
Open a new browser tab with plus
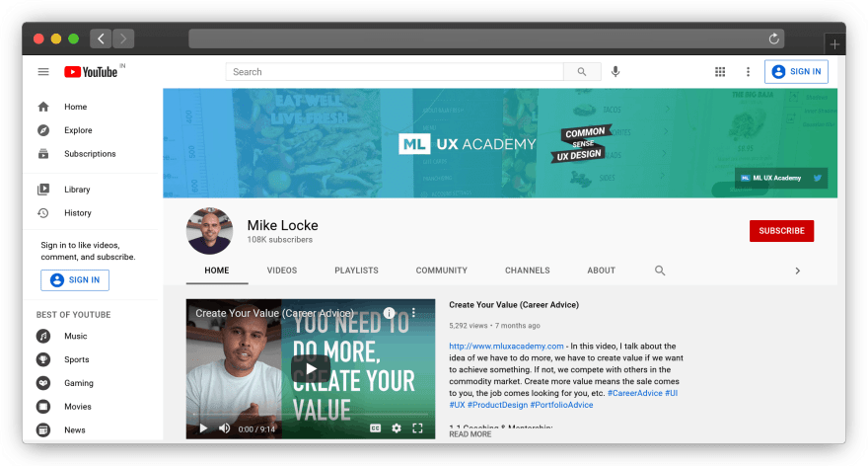pyautogui.click(x=834, y=44)
